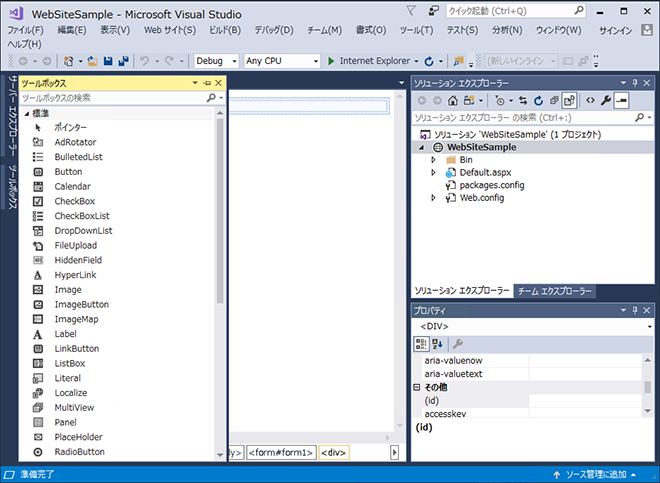This screenshot has height=483, width=660.
Task: Click Refresh icon in Solution Explorer toolbar
Action: tap(538, 101)
